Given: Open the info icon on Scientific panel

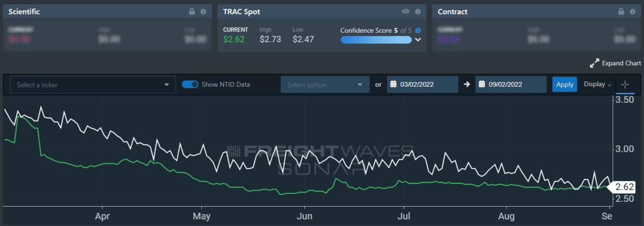Looking at the screenshot, I should 203,11.
